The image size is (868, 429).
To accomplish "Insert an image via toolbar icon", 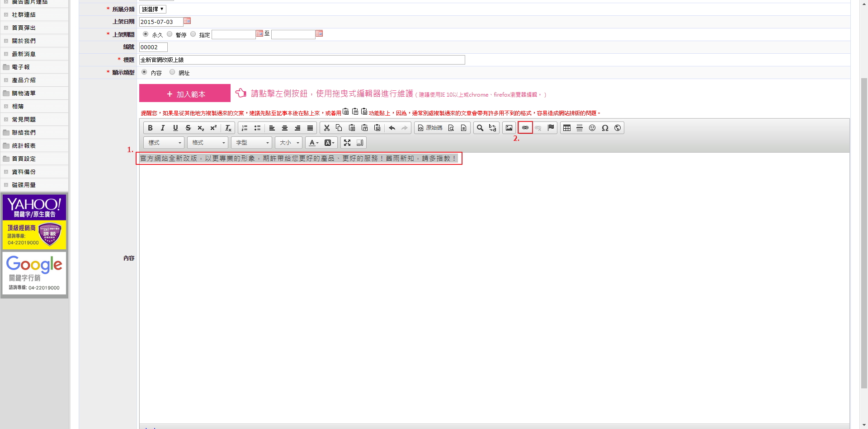I will [509, 128].
